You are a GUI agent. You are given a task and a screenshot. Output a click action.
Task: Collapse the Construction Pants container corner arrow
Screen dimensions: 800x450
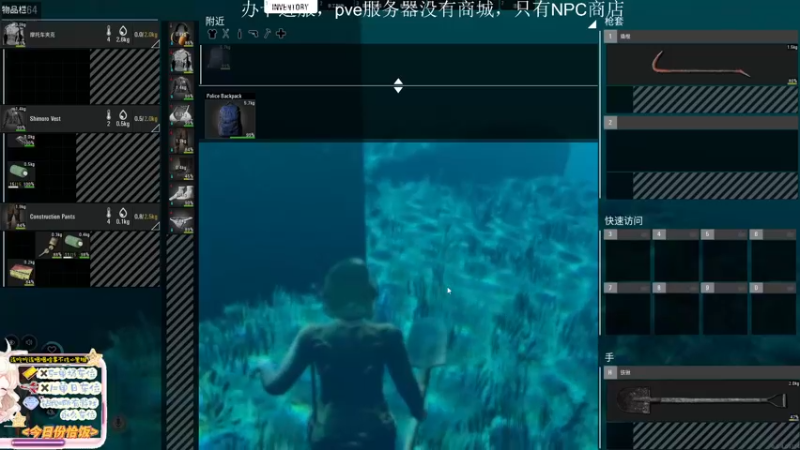tap(155, 226)
